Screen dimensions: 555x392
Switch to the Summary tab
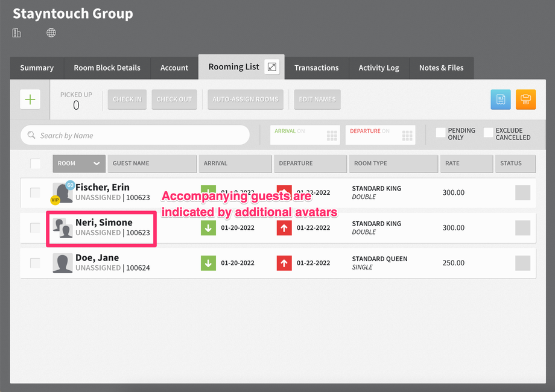pos(37,68)
